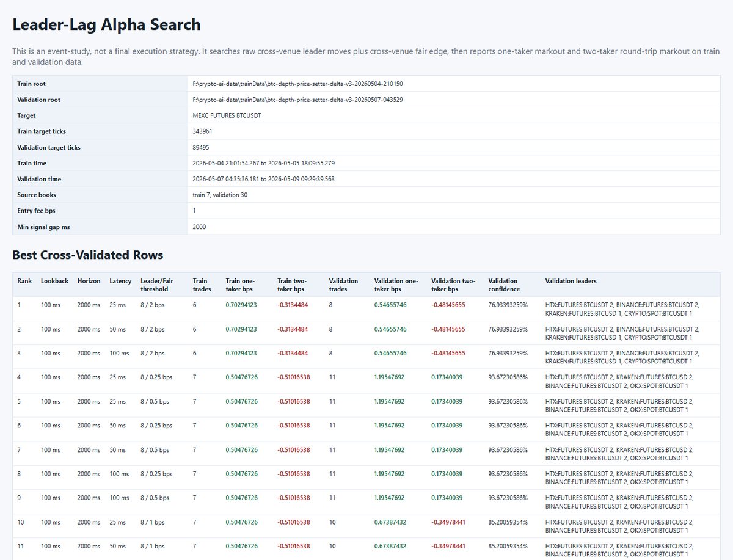Click rank 5 threshold cell 8 / 0.5 bps
The width and height of the screenshot is (733, 560).
(x=155, y=402)
